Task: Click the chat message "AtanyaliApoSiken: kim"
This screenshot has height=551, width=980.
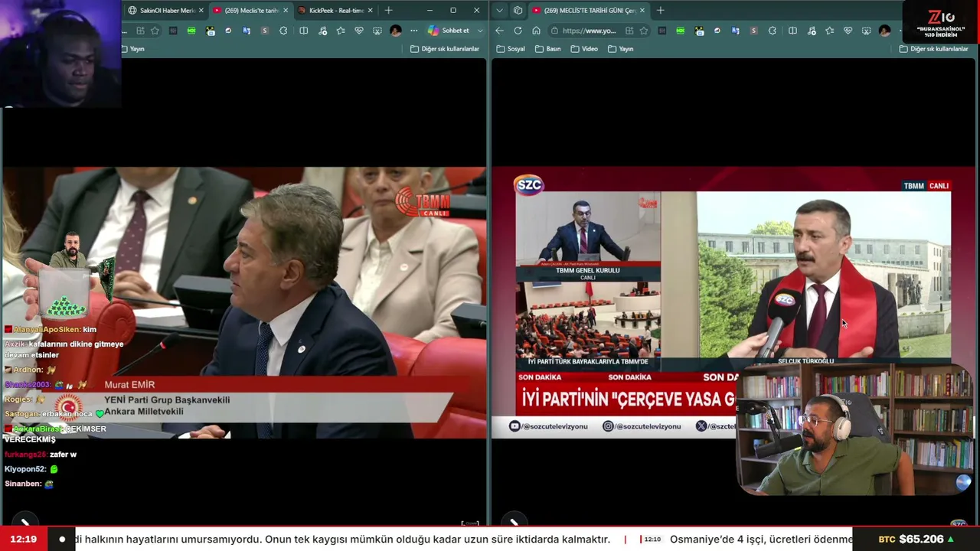Action: click(x=51, y=329)
